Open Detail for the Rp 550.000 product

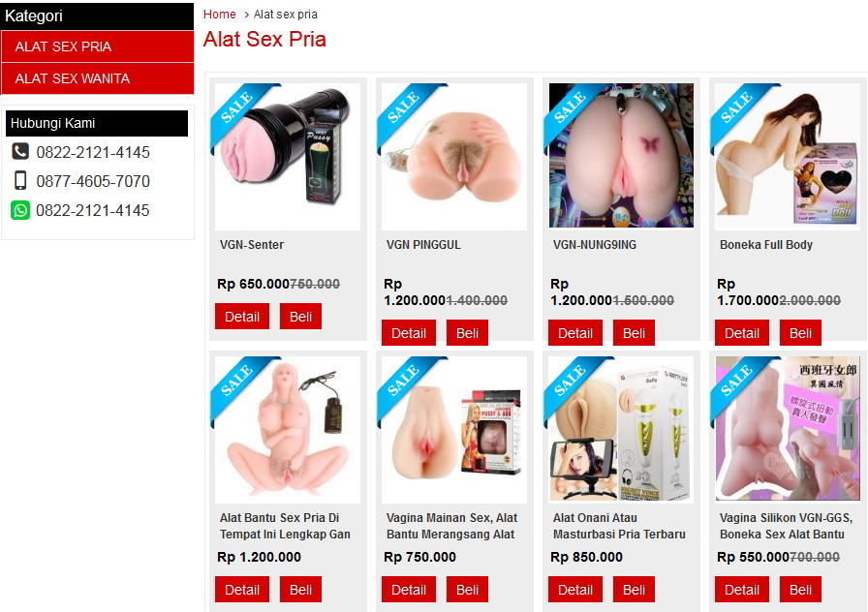[742, 590]
